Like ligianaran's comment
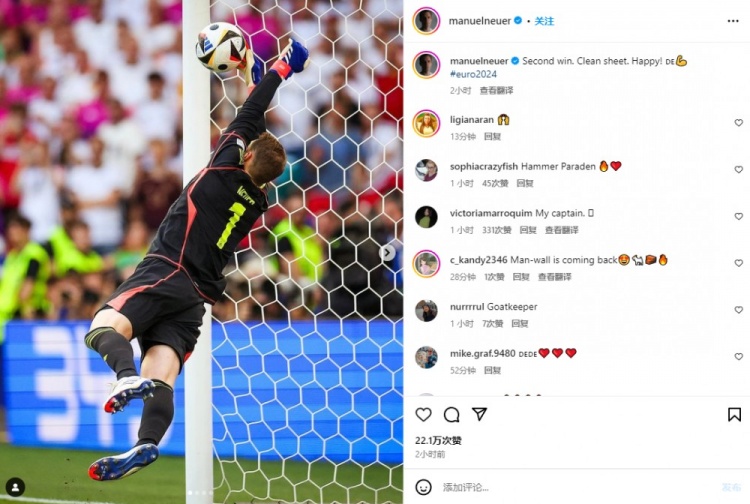Screen dimensions: 750x504 (x=739, y=123)
